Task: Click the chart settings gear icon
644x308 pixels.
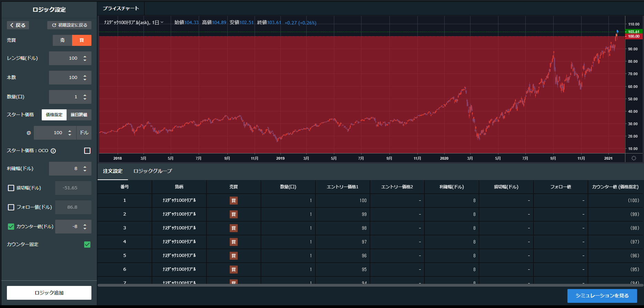Action: (x=634, y=158)
